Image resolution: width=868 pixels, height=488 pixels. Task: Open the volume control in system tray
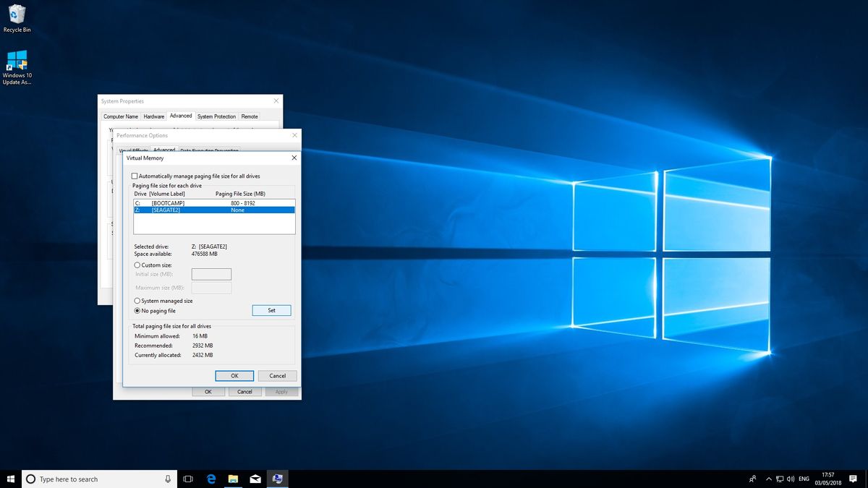[x=790, y=479]
